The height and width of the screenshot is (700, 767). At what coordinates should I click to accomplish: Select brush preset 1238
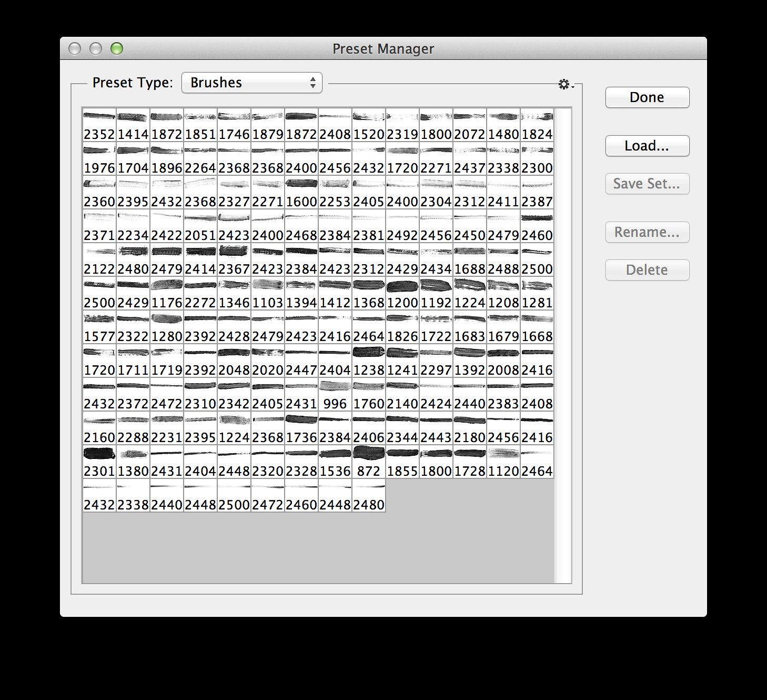(369, 361)
